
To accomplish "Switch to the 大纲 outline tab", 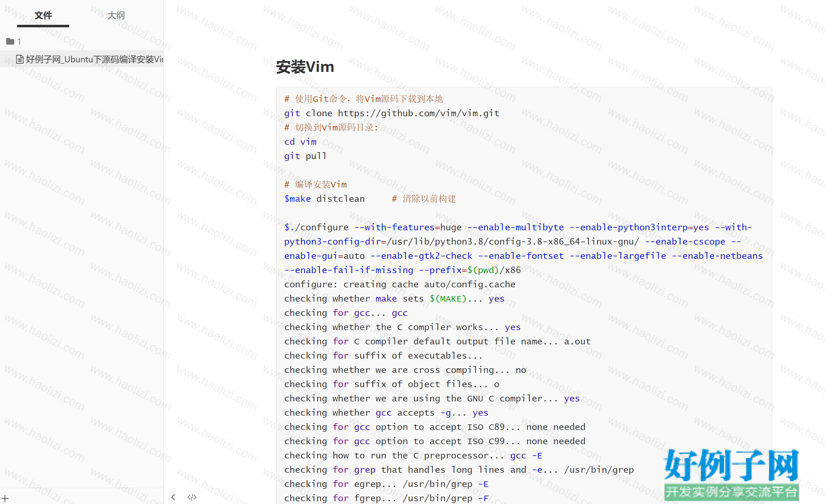I will click(116, 15).
